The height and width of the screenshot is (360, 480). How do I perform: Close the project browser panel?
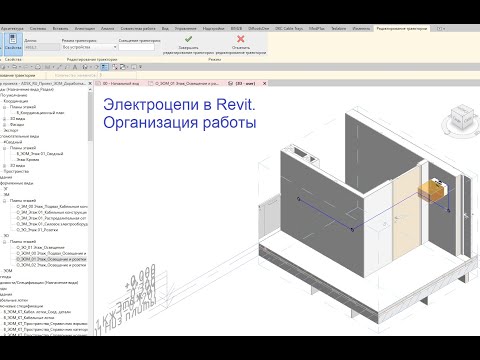90,83
